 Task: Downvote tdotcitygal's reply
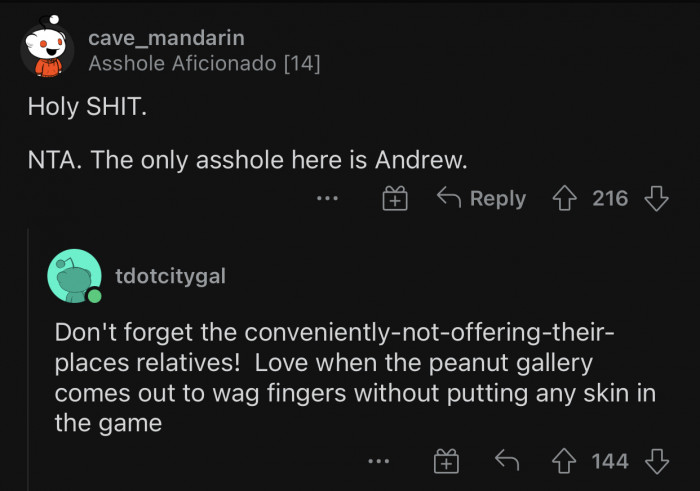point(656,461)
